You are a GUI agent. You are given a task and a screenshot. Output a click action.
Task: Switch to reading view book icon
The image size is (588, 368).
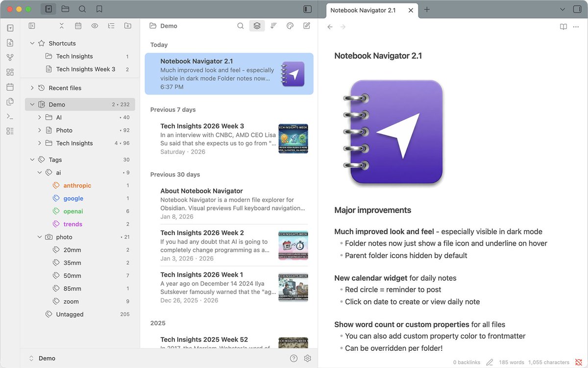pos(563,27)
